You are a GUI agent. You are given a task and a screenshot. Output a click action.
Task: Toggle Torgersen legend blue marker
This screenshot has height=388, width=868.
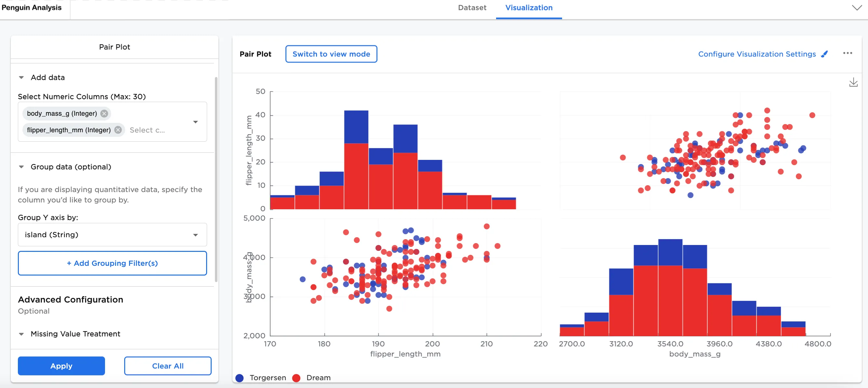(x=240, y=378)
